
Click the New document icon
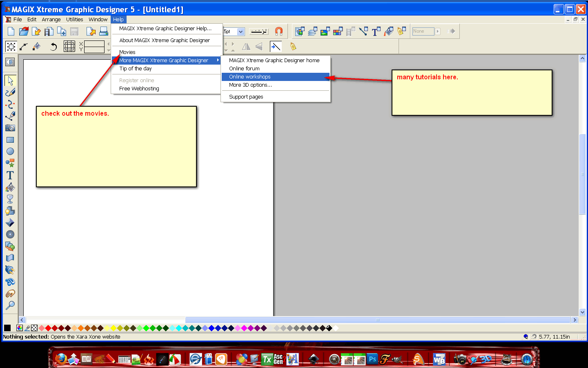[11, 31]
